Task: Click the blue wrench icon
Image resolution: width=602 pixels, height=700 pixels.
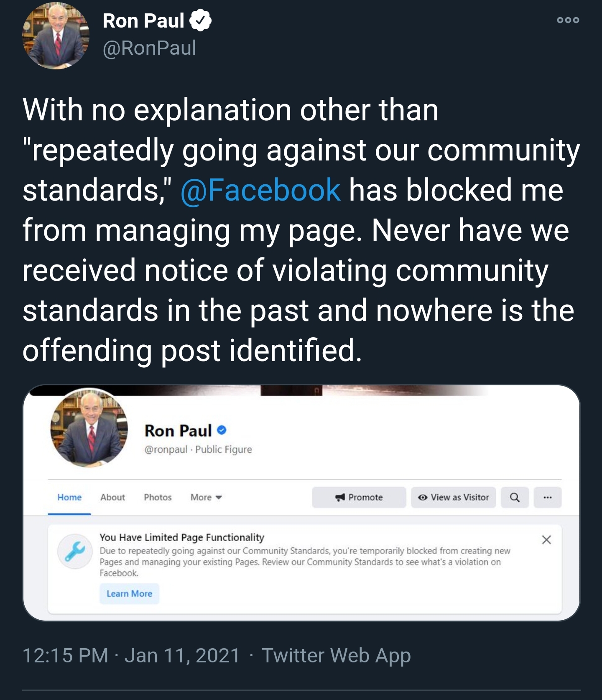Action: [x=75, y=551]
